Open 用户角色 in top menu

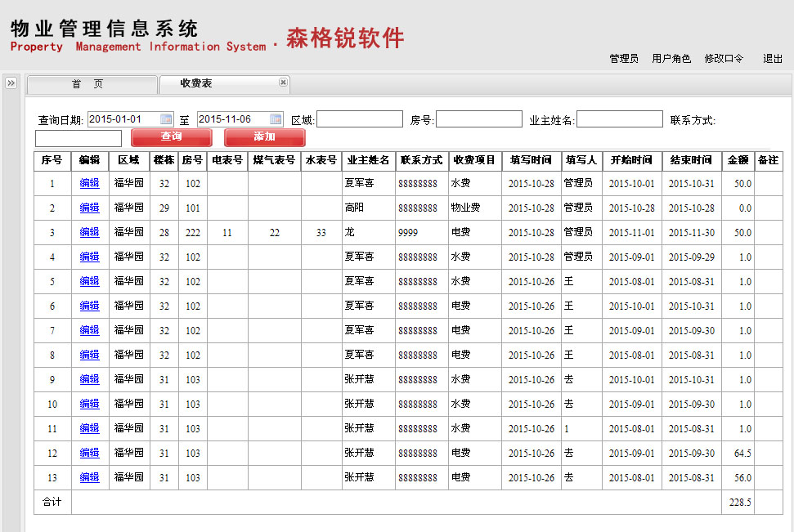671,59
